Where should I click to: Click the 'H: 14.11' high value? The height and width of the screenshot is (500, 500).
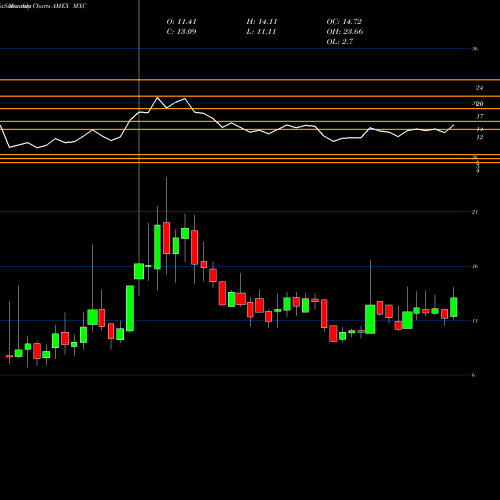(262, 22)
